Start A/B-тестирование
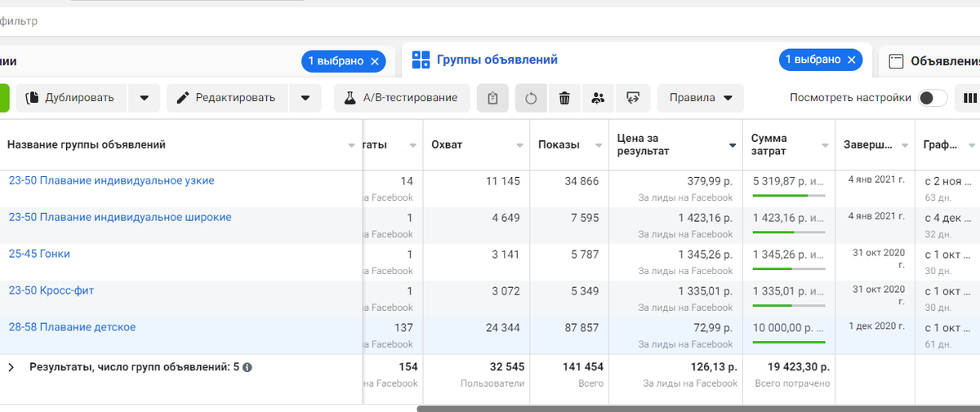 (x=402, y=98)
